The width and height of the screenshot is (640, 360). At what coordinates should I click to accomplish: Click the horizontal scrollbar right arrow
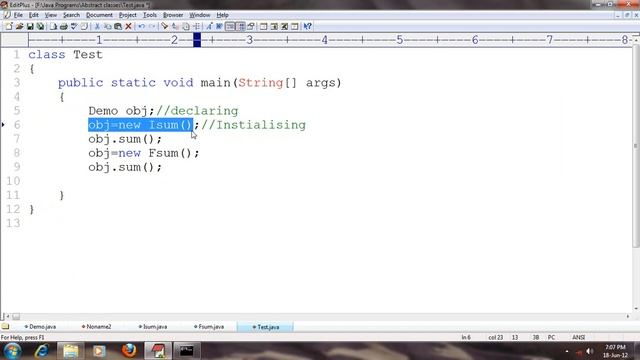coord(628,316)
